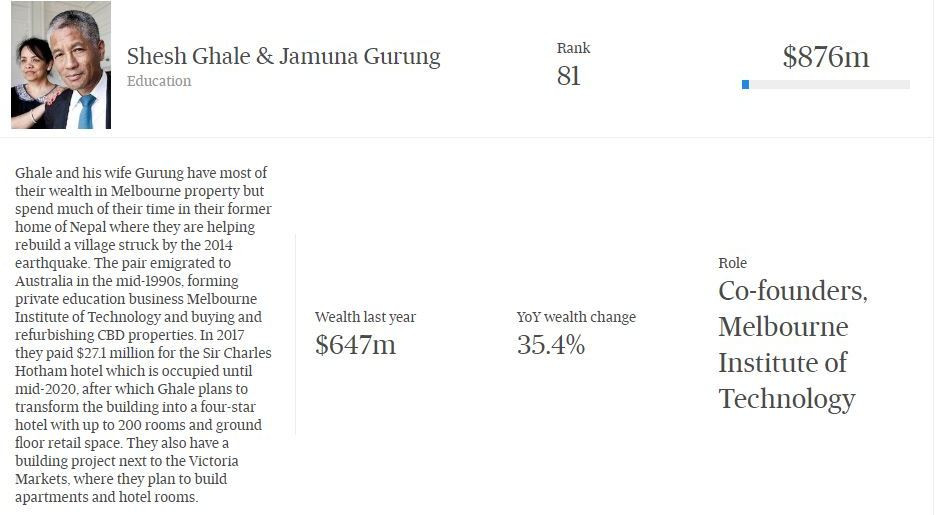
Task: Click the blue filled segment of the wealth bar
Action: click(x=746, y=85)
